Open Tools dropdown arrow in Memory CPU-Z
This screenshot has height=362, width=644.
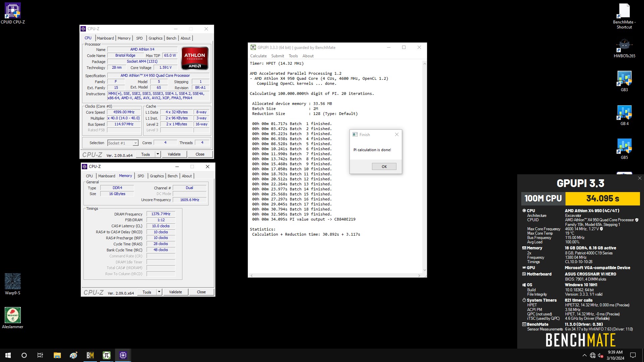159,292
